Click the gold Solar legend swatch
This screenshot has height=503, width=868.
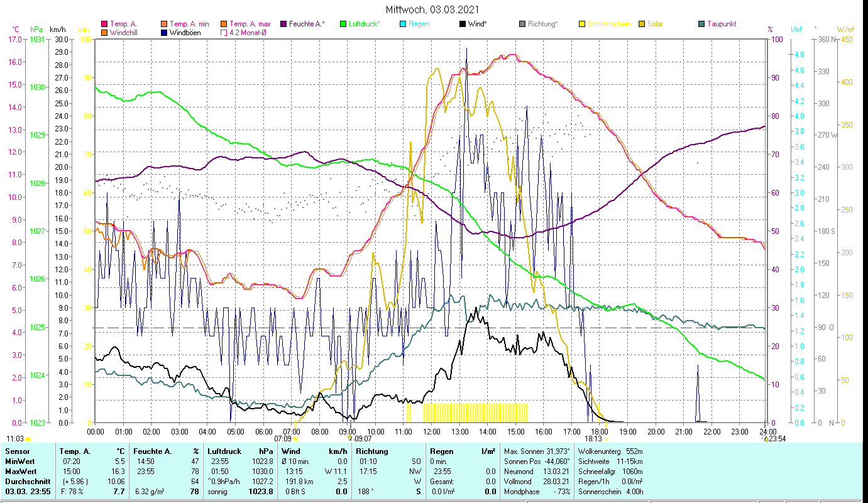(642, 24)
